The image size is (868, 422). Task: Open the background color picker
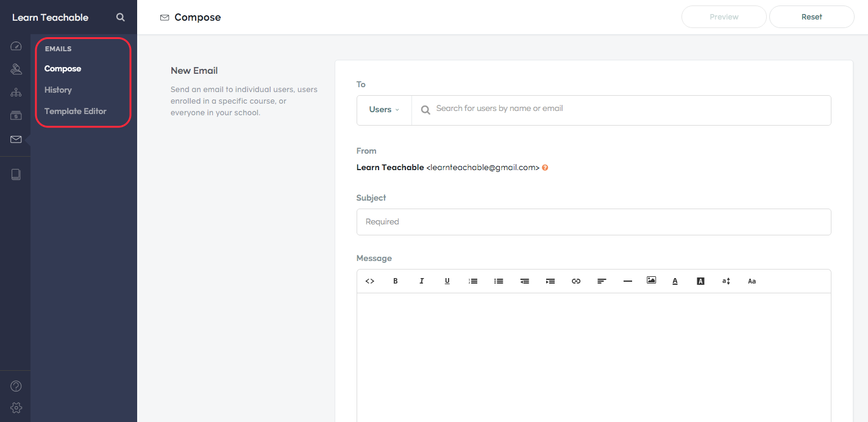(700, 281)
